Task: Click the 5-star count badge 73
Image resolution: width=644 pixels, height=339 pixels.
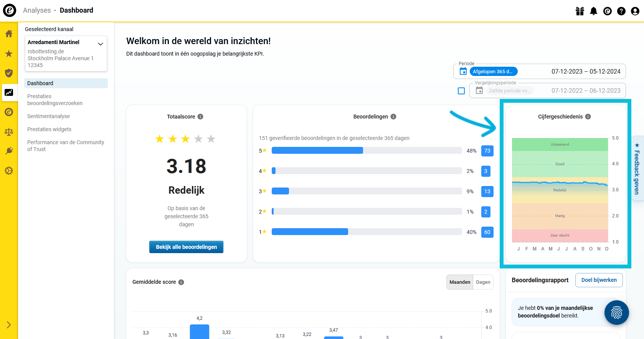Action: pos(487,151)
